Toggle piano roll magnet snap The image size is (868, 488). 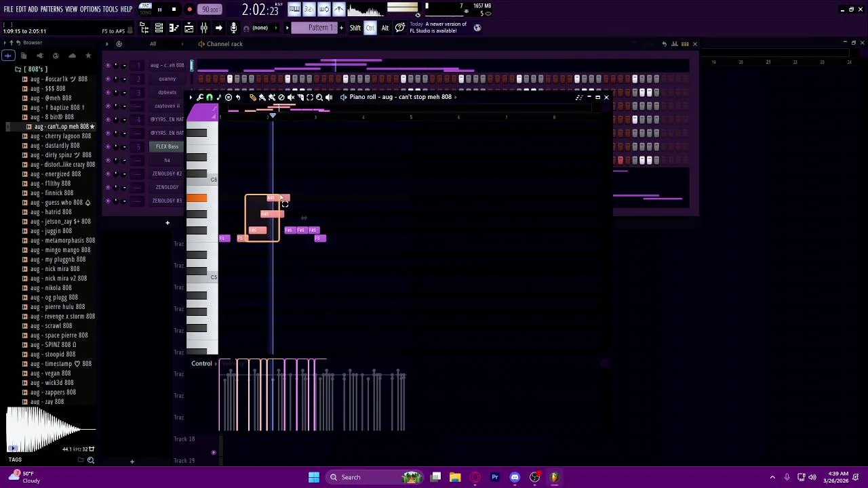pos(210,97)
